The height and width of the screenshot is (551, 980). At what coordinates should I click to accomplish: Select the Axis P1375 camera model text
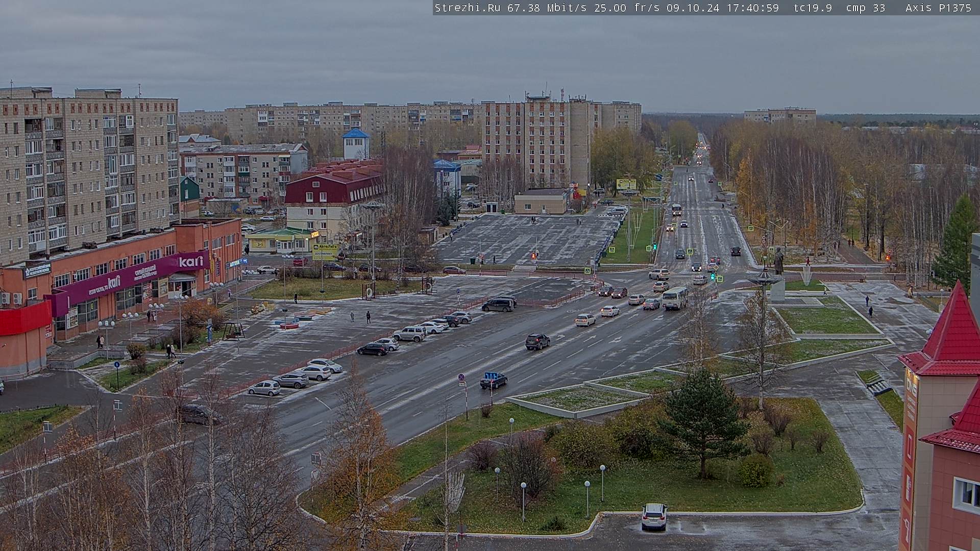939,8
